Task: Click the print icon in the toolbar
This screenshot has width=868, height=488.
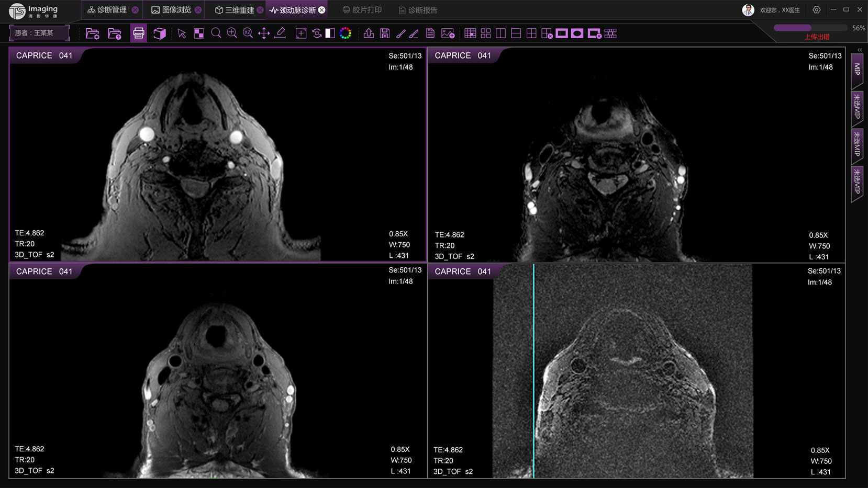Action: click(139, 33)
